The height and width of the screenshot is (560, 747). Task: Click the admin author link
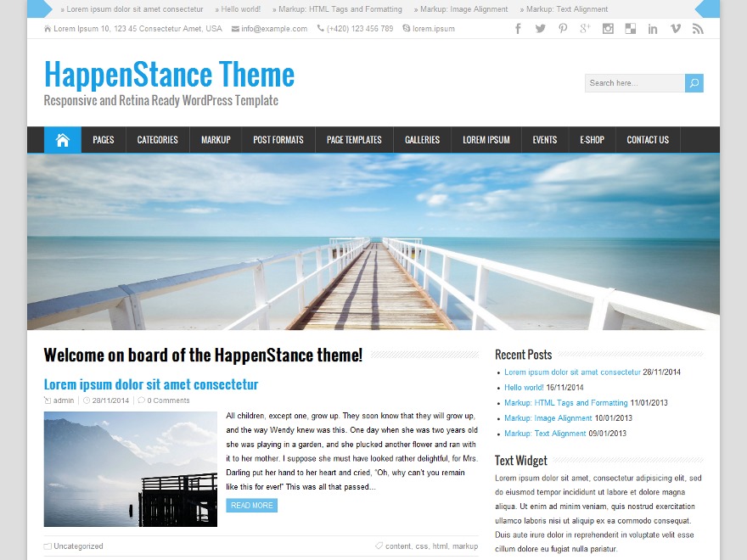pyautogui.click(x=64, y=400)
